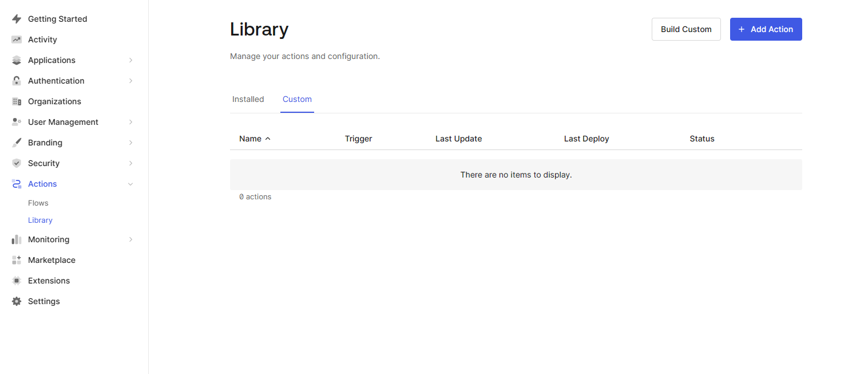Collapse the Actions section chevron
This screenshot has width=868, height=374.
[x=130, y=184]
